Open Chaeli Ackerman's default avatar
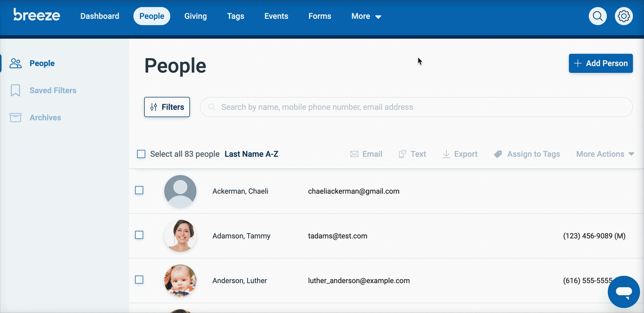The image size is (644, 313). point(180,191)
